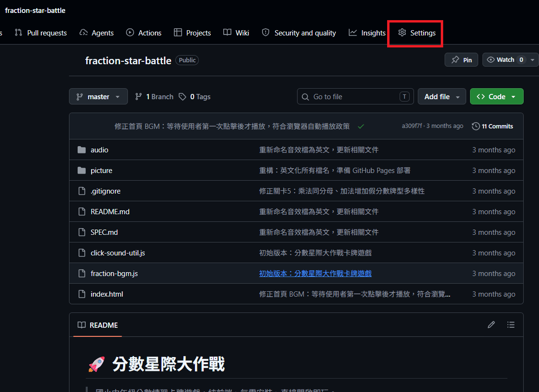Open commit message for .gitignore row
The height and width of the screenshot is (392, 539).
pyautogui.click(x=342, y=191)
